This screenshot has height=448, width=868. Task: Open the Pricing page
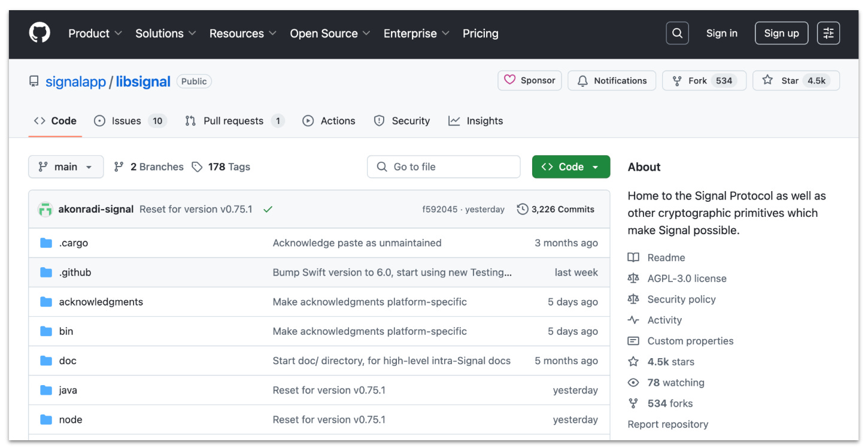tap(481, 34)
